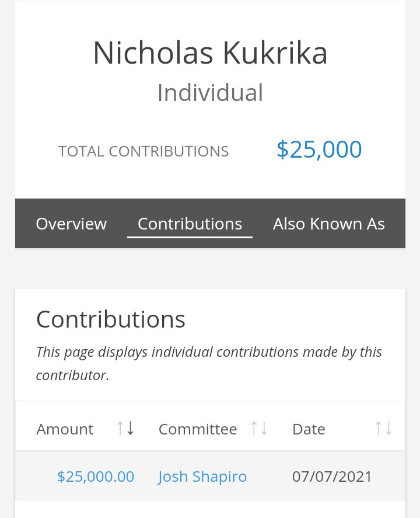420x518 pixels.
Task: Click the $25,000 total contributions figure
Action: [x=319, y=150]
